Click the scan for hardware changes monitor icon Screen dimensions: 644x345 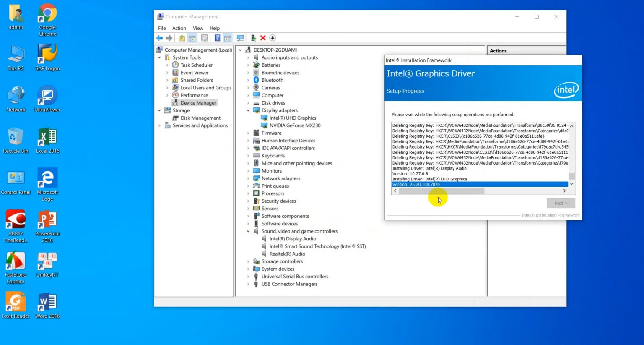[240, 38]
